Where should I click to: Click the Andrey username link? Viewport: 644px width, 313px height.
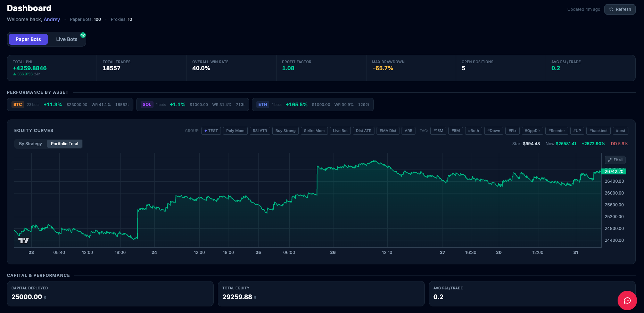tap(52, 19)
